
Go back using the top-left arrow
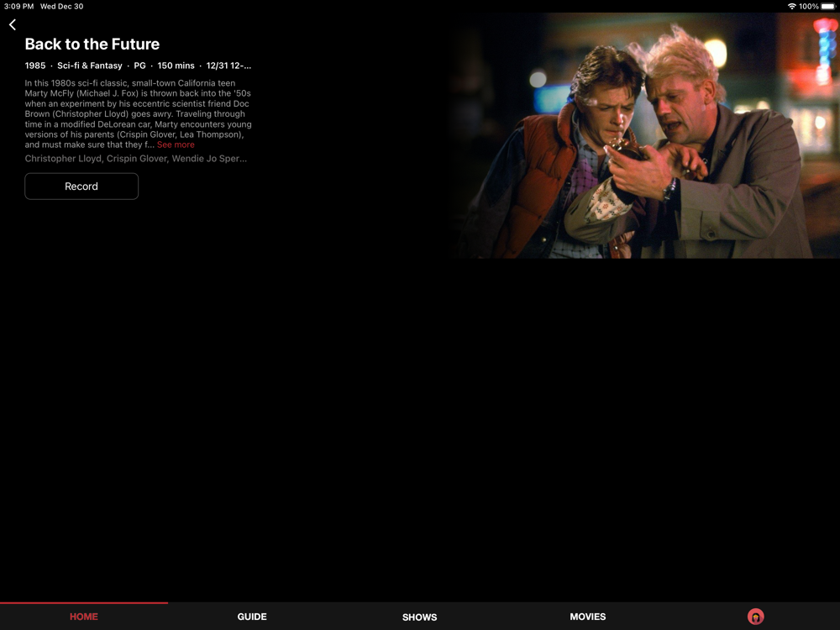(x=13, y=24)
